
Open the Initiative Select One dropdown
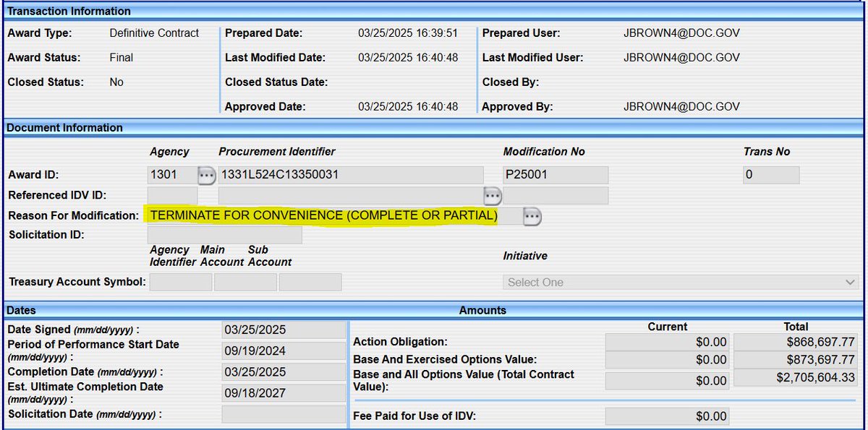click(680, 282)
